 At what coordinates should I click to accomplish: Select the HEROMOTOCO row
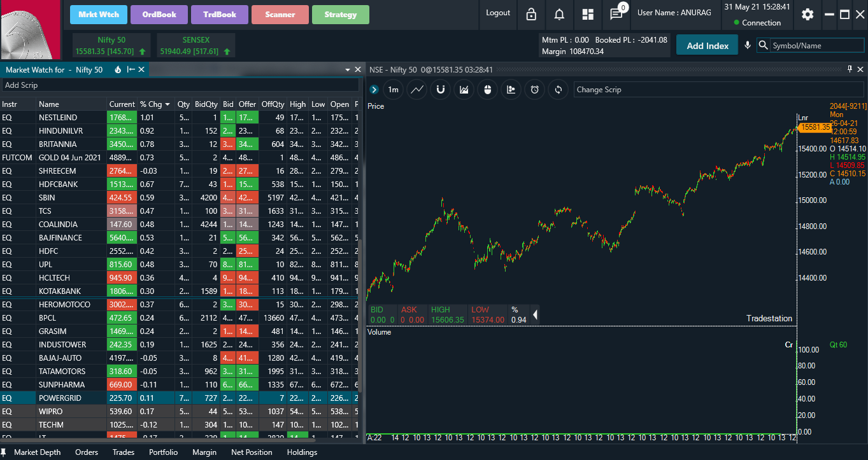[180, 305]
